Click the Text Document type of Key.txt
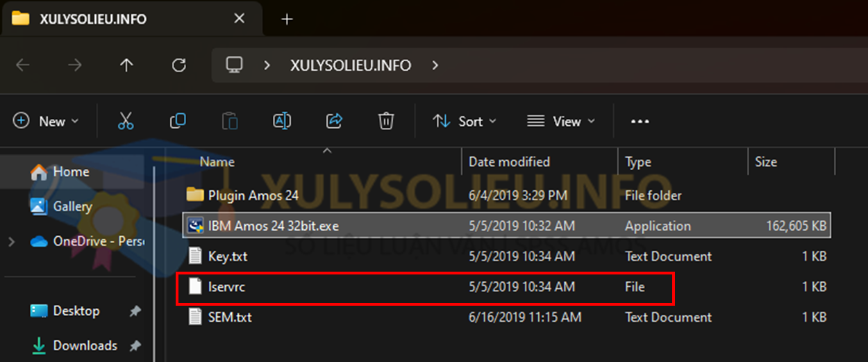This screenshot has height=362, width=868. [x=668, y=256]
